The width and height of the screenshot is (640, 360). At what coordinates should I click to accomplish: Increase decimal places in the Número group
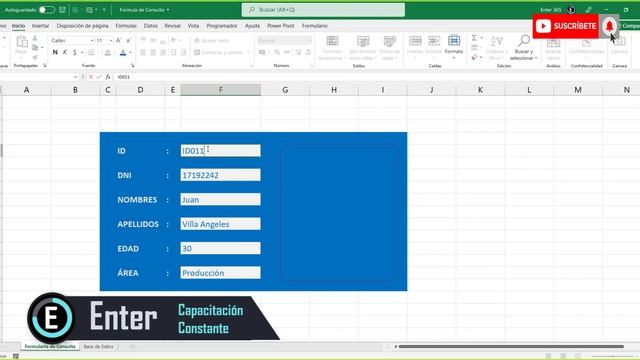[298, 52]
